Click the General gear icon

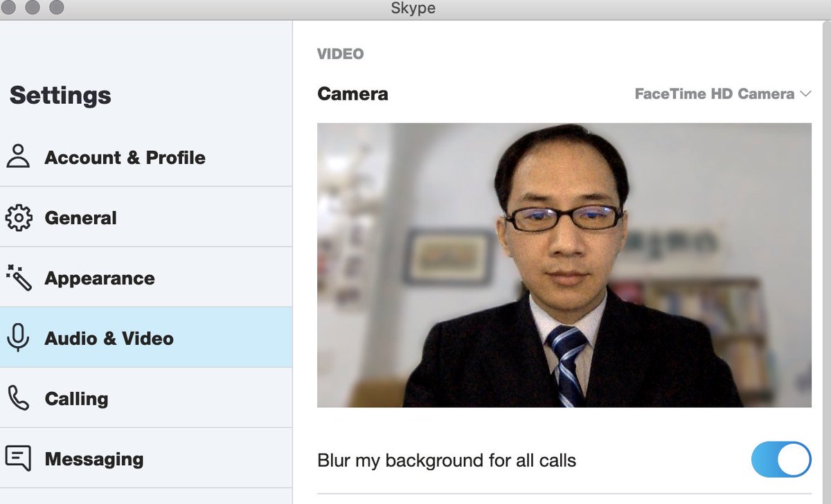pyautogui.click(x=18, y=217)
